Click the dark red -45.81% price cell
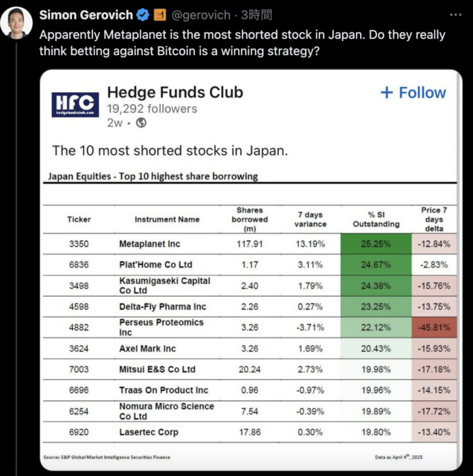 [434, 327]
